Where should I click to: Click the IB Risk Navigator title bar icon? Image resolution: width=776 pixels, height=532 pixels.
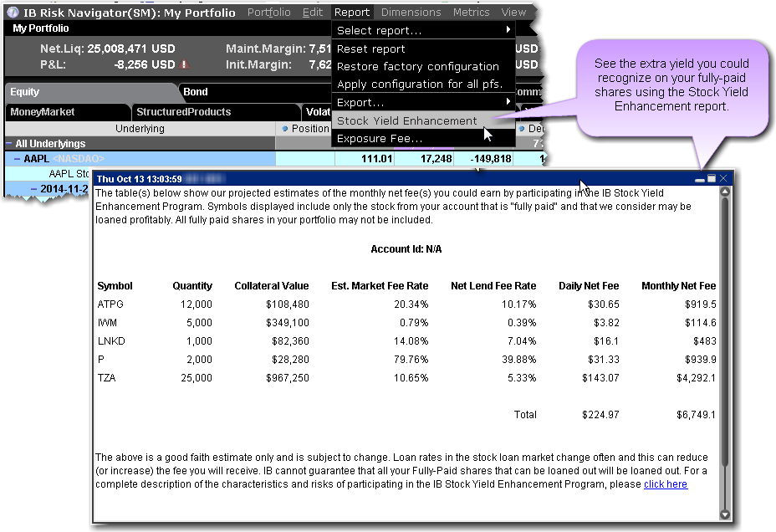coord(13,13)
